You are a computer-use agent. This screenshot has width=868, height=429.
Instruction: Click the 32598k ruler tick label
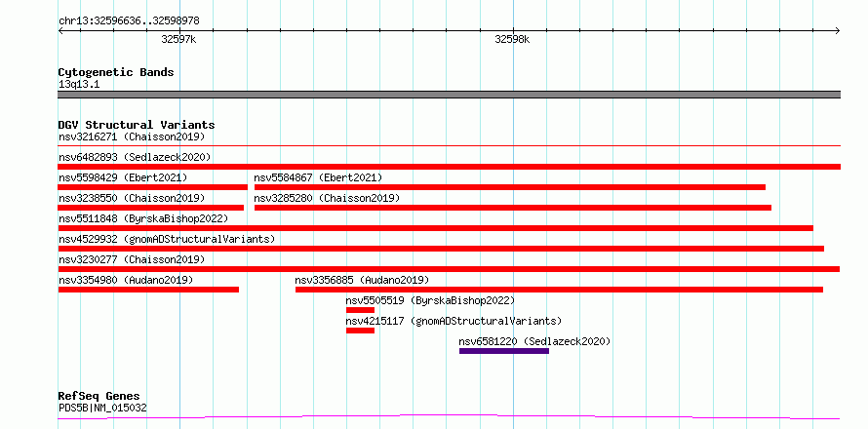[512, 39]
